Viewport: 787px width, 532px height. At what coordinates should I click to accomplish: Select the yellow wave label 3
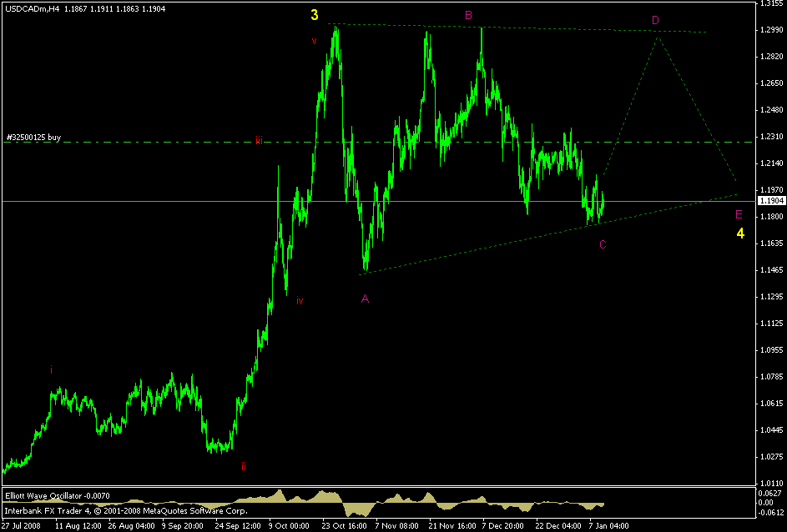(315, 15)
